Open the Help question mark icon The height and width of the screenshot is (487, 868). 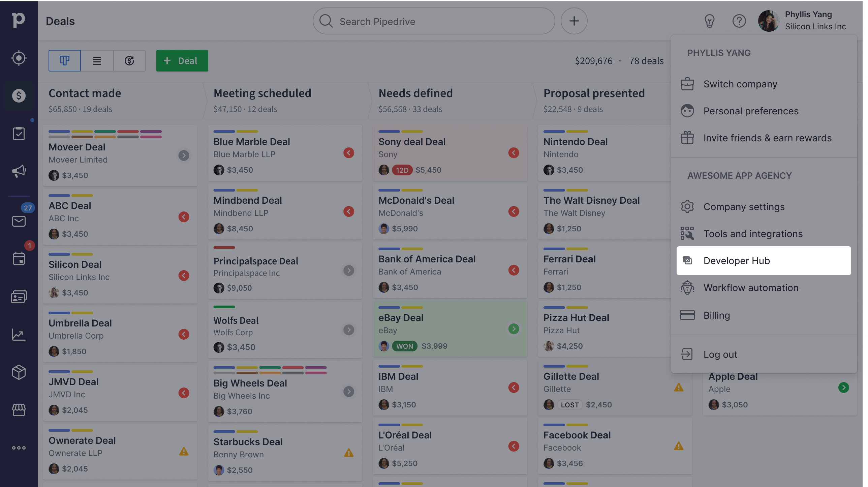pos(739,21)
